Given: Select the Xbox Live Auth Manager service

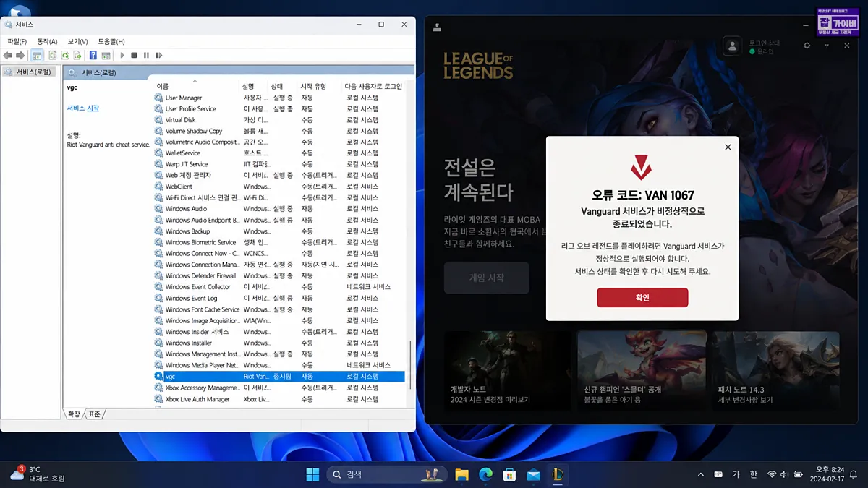Looking at the screenshot, I should pos(279,399).
